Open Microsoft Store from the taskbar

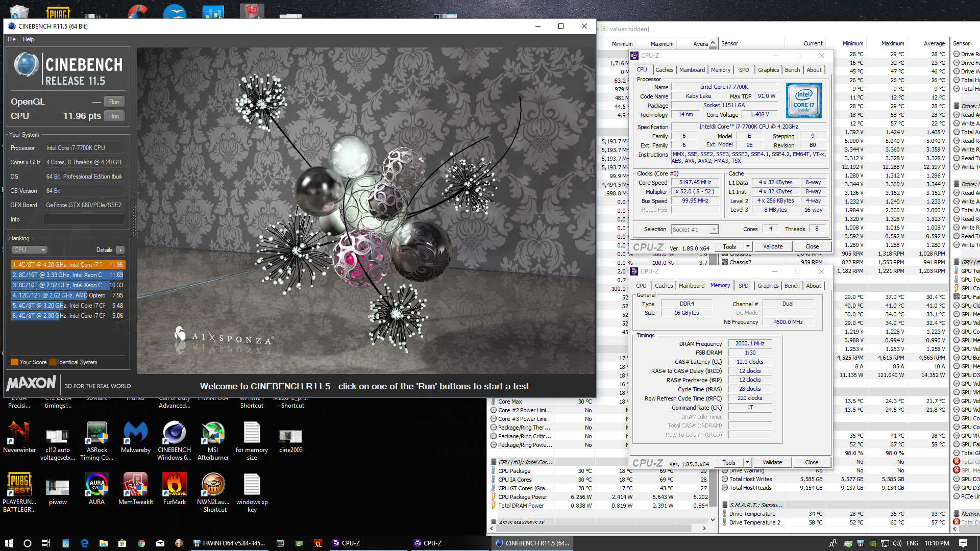(122, 543)
